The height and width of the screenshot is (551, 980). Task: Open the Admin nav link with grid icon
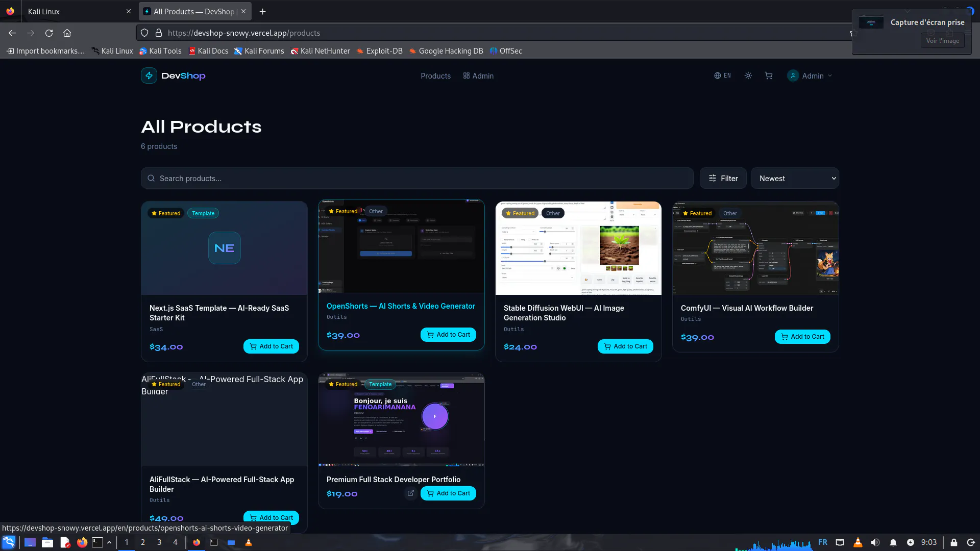pos(478,76)
